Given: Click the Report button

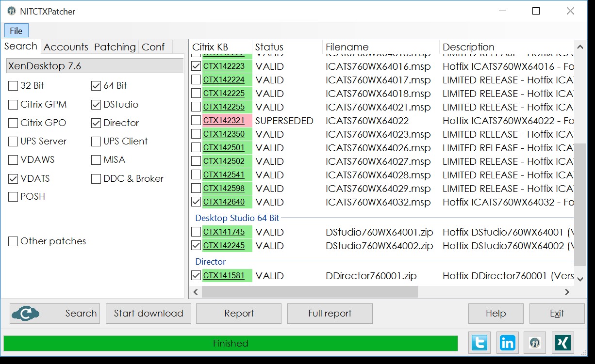Looking at the screenshot, I should point(239,314).
